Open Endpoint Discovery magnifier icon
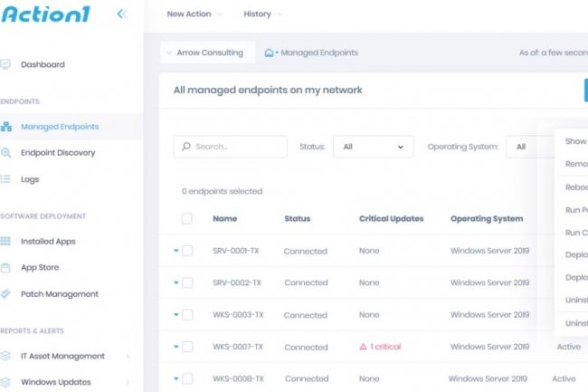This screenshot has height=392, width=588. tap(6, 153)
